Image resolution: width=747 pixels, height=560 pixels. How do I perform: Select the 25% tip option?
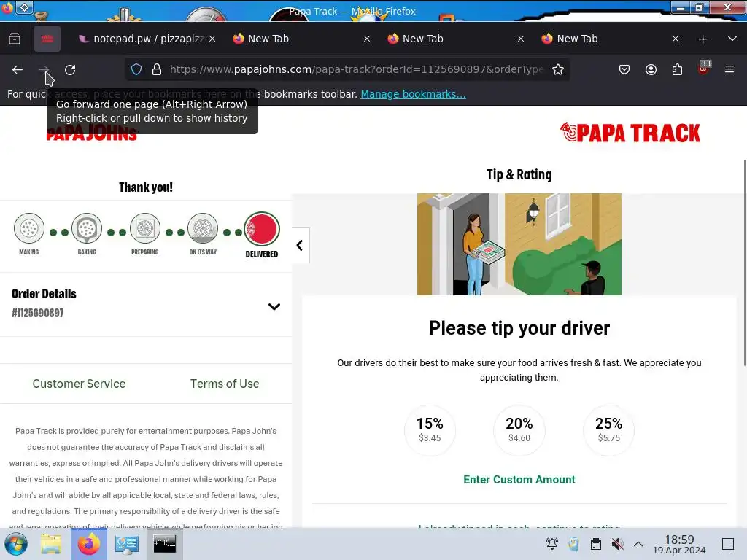click(609, 430)
